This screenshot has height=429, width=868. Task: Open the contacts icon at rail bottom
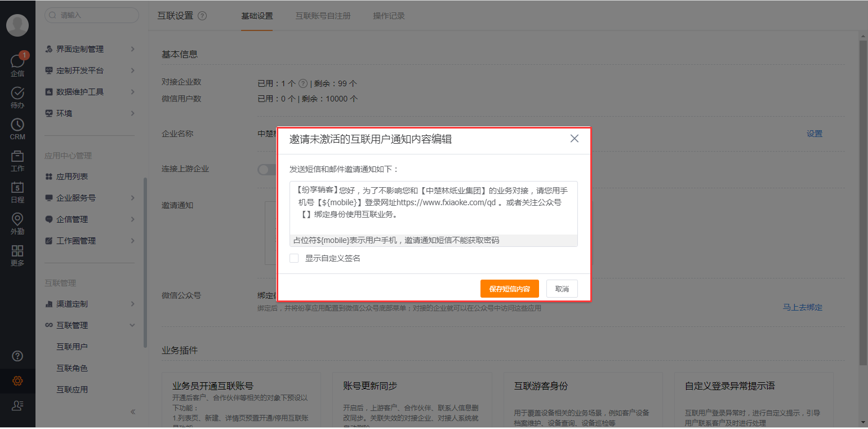point(17,406)
